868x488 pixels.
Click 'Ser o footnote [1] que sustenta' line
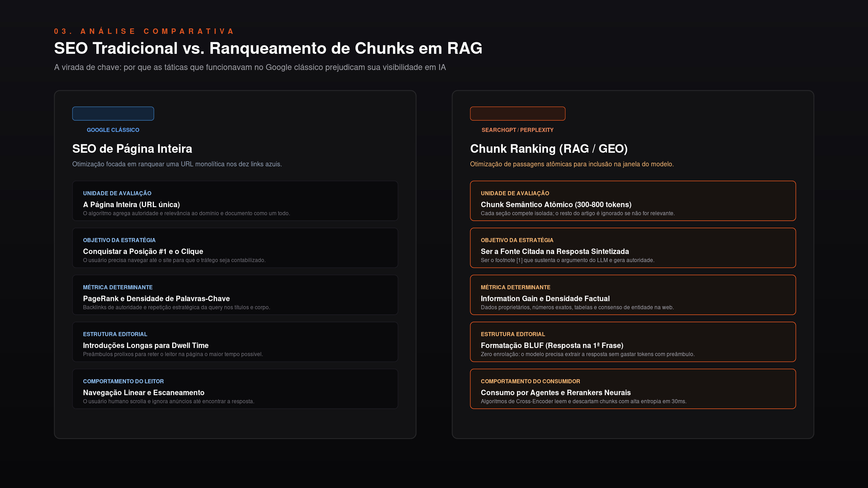click(567, 260)
